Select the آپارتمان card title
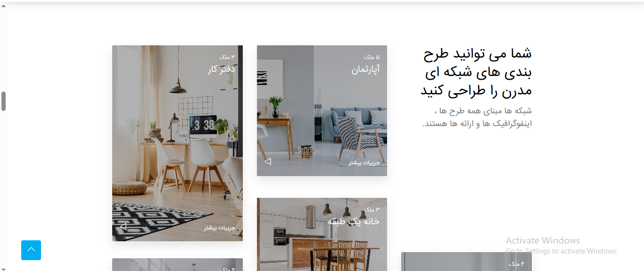Image resolution: width=644 pixels, height=271 pixels. tap(365, 69)
